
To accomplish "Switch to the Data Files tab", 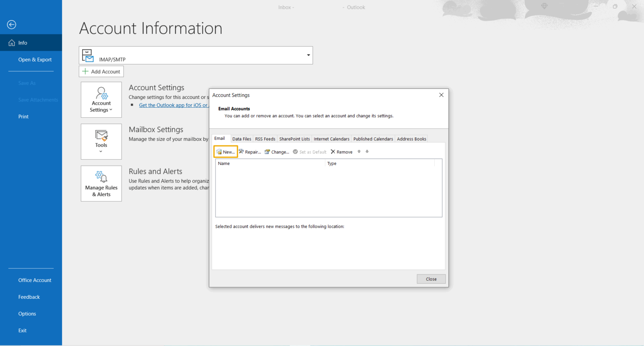I will pos(241,139).
